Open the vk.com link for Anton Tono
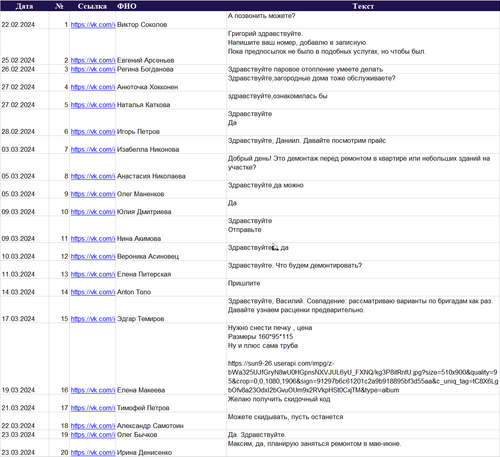This screenshot has width=500, height=457. (93, 292)
